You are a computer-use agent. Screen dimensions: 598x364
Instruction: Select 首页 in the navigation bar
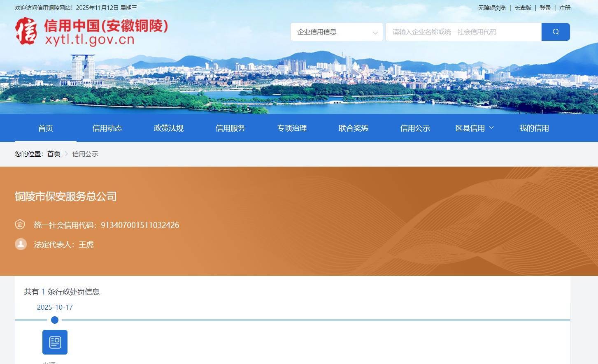tap(45, 128)
